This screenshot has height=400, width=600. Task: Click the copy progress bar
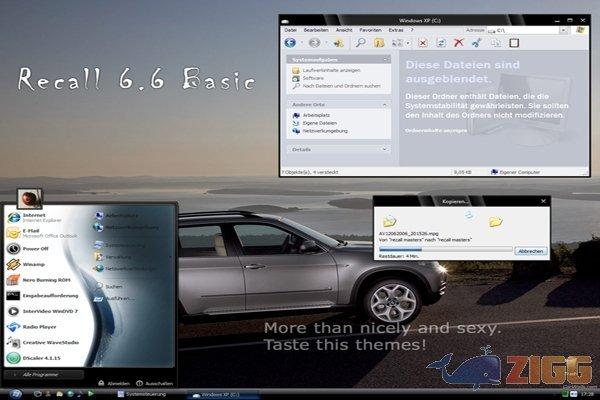[x=445, y=251]
